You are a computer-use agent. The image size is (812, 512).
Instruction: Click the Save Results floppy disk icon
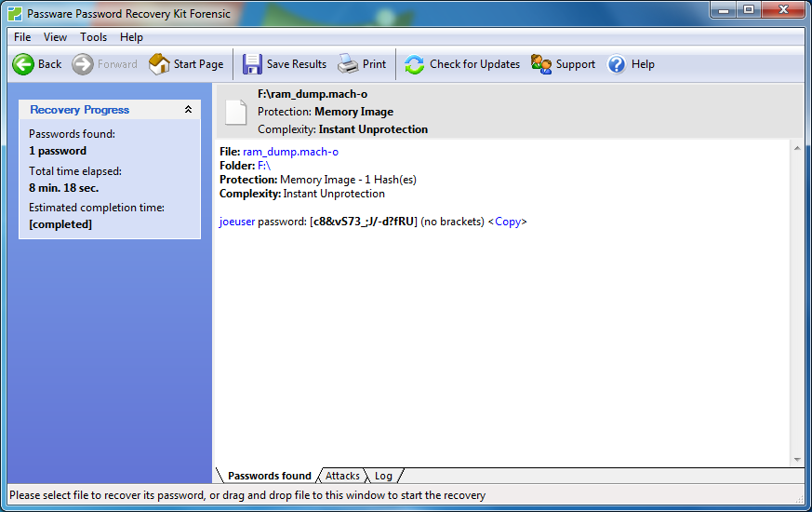tap(252, 64)
